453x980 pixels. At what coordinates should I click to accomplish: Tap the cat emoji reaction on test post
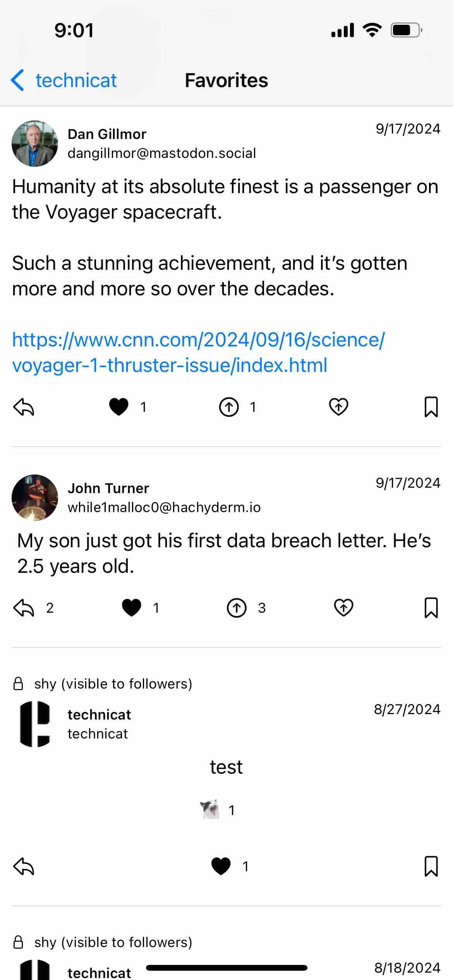pyautogui.click(x=210, y=809)
